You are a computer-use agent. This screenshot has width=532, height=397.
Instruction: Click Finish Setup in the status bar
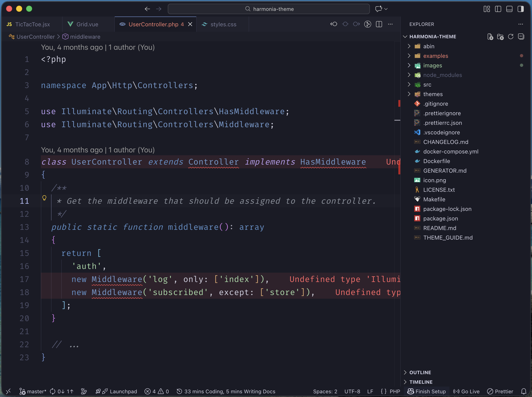(426, 391)
